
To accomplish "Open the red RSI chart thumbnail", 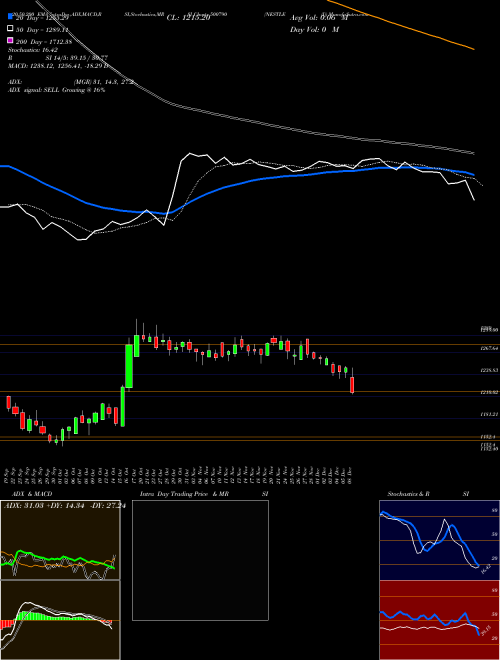I will pyautogui.click(x=439, y=620).
